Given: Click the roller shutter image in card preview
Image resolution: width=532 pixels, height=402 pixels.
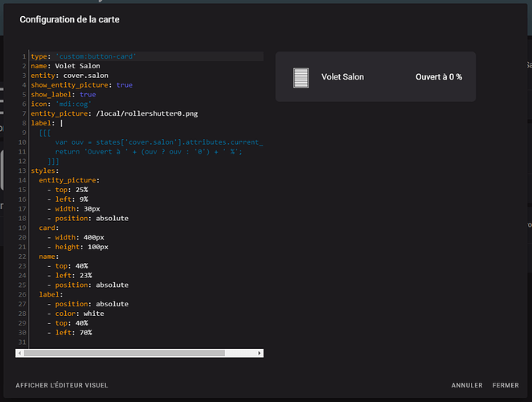Looking at the screenshot, I should (301, 78).
